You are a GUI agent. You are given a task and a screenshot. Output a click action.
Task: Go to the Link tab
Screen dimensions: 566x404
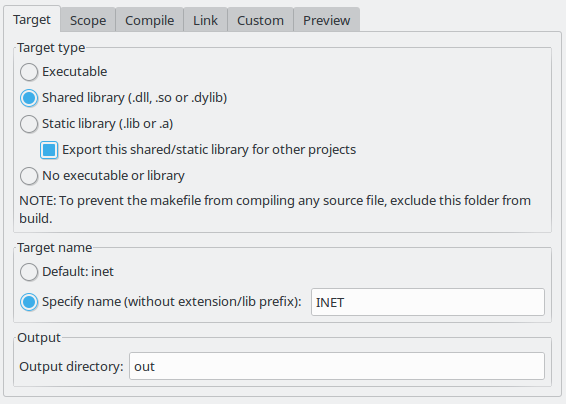(x=205, y=20)
